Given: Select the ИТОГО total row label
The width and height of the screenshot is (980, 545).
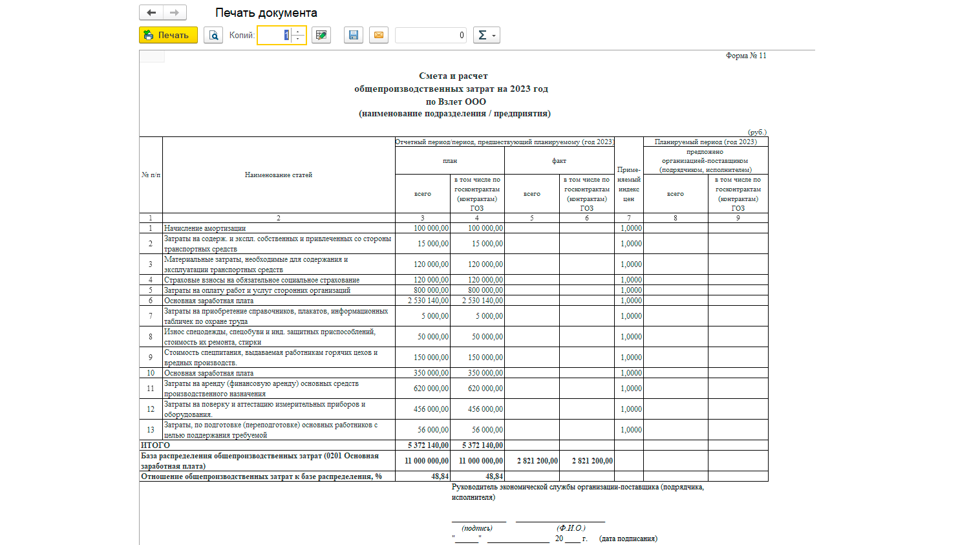Looking at the screenshot, I should click(155, 445).
